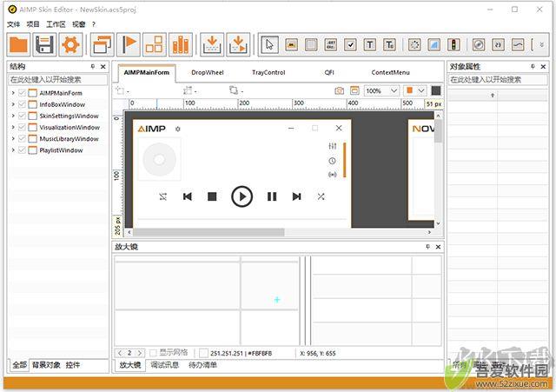
Task: Toggle AIMPMainForm checkbox in structure tree
Action: coord(22,93)
